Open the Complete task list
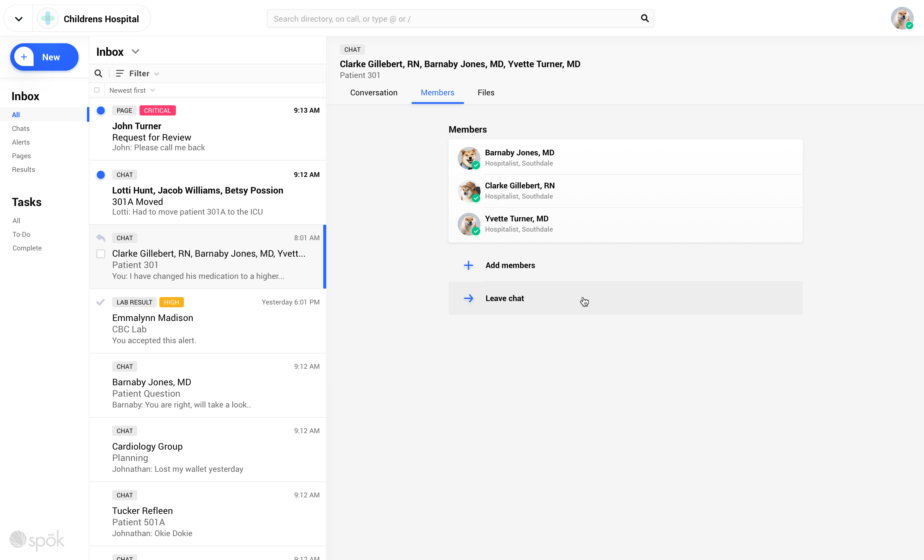This screenshot has width=924, height=560. [x=27, y=248]
